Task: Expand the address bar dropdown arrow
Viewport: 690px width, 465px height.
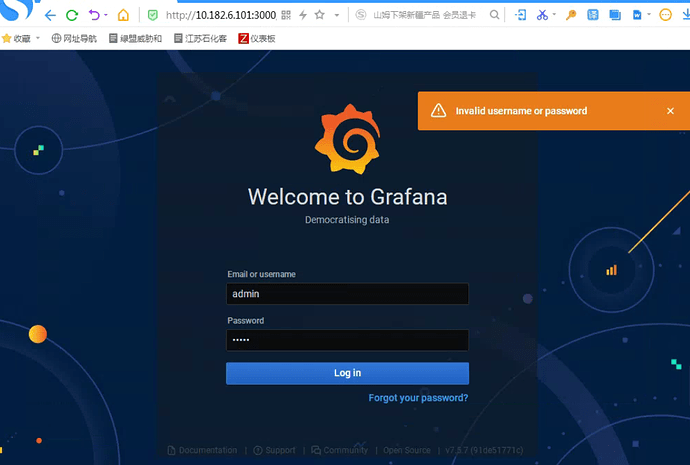Action: (337, 15)
